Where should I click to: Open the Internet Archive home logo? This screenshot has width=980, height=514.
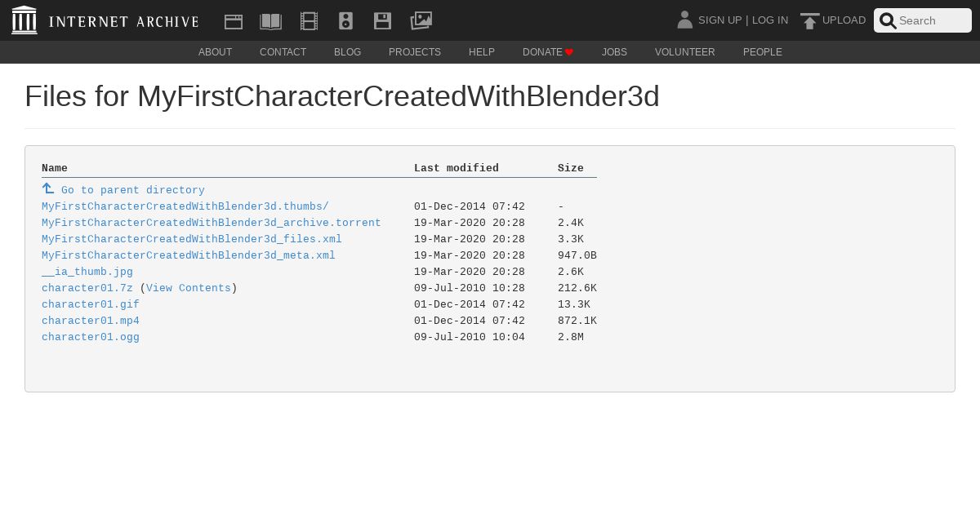[x=105, y=20]
